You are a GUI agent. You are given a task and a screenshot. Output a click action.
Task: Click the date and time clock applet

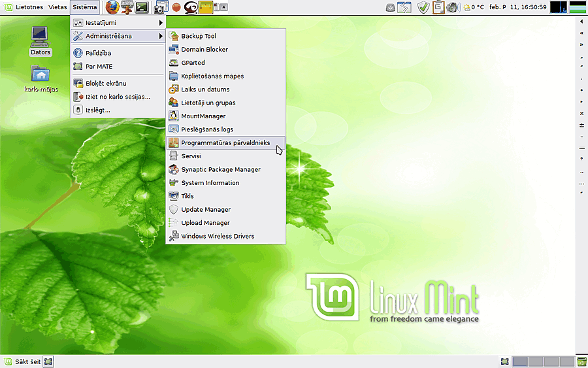[518, 7]
